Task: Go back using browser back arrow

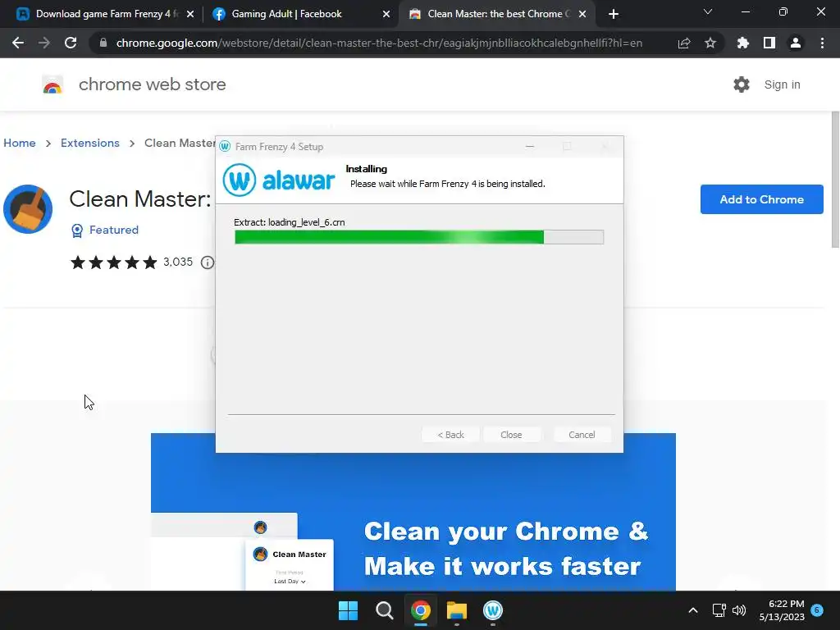Action: point(18,43)
